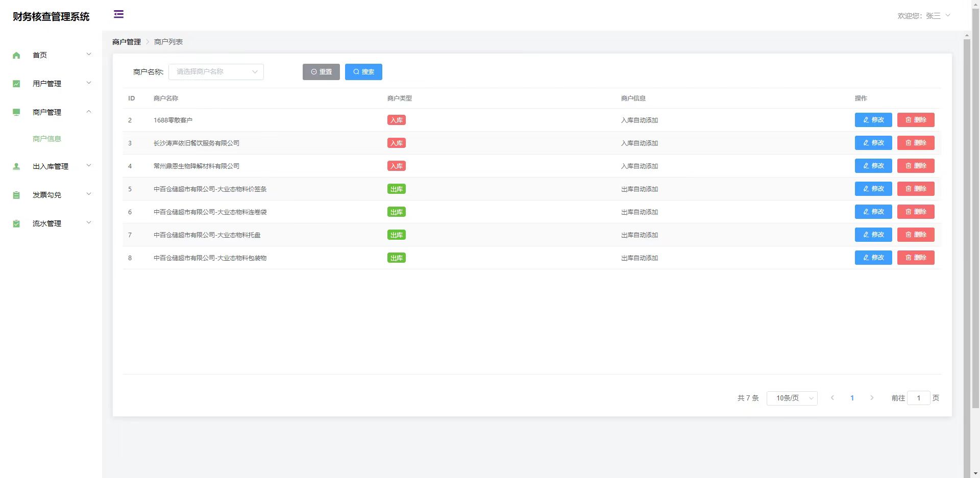Click the 商户名称 column header
Image resolution: width=980 pixels, height=478 pixels.
[166, 98]
